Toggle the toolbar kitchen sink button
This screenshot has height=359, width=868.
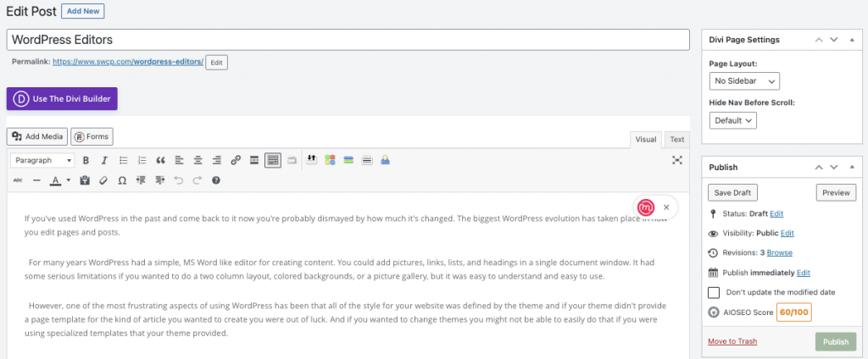tap(273, 160)
